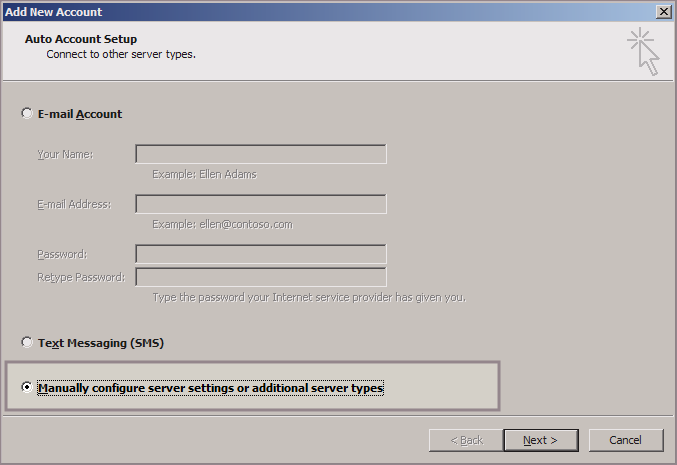Image resolution: width=677 pixels, height=465 pixels.
Task: Click the E-mail Address input box
Action: [x=261, y=204]
